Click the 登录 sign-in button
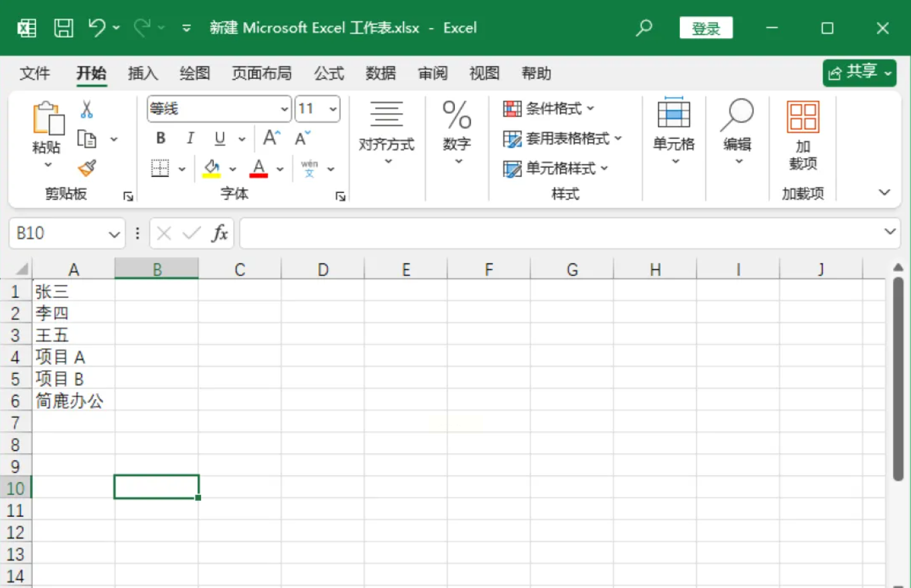The height and width of the screenshot is (588, 911). click(x=705, y=28)
